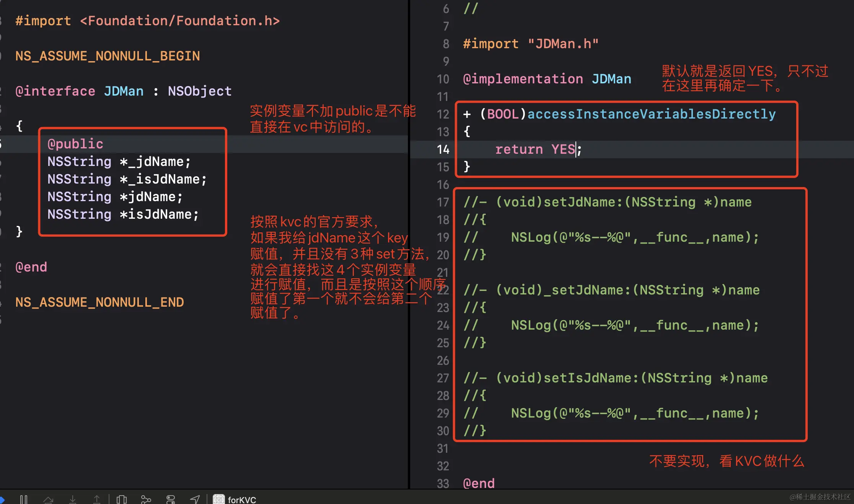Click the @public keyword in left editor

pyautogui.click(x=75, y=144)
